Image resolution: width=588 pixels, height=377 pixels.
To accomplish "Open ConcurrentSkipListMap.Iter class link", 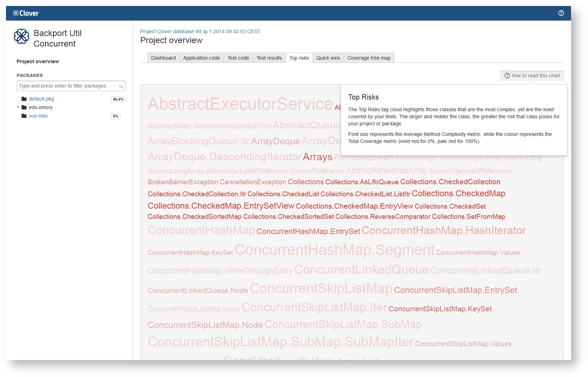I will (x=314, y=307).
